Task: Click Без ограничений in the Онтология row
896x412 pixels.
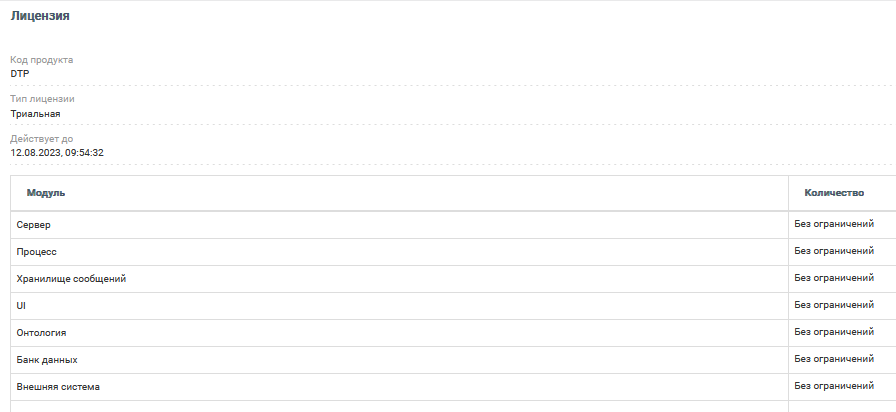Action: coord(834,331)
